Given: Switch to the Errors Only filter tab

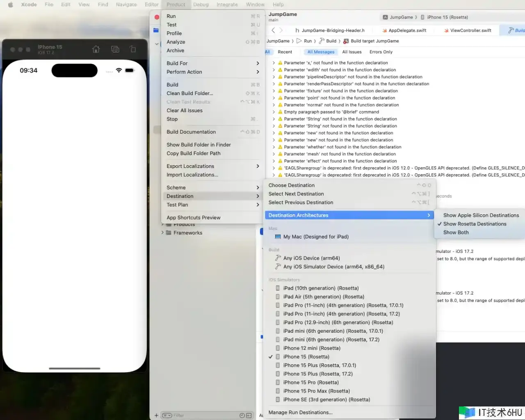Looking at the screenshot, I should click(381, 52).
